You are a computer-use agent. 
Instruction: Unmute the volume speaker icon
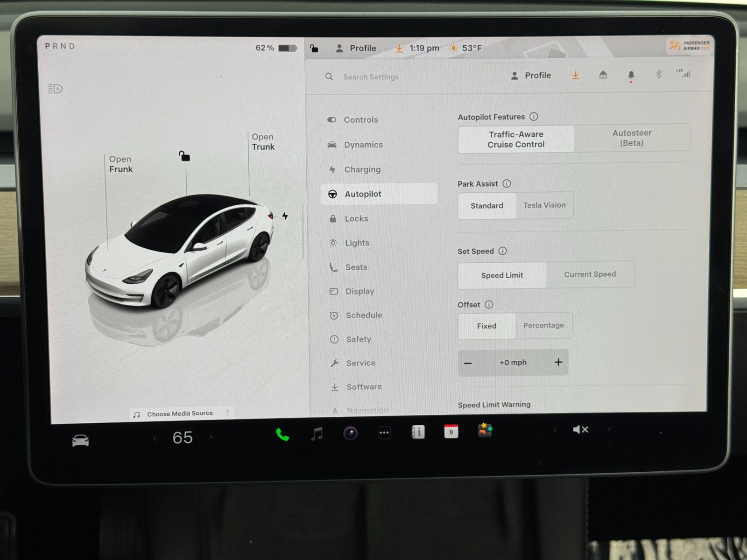(x=580, y=429)
